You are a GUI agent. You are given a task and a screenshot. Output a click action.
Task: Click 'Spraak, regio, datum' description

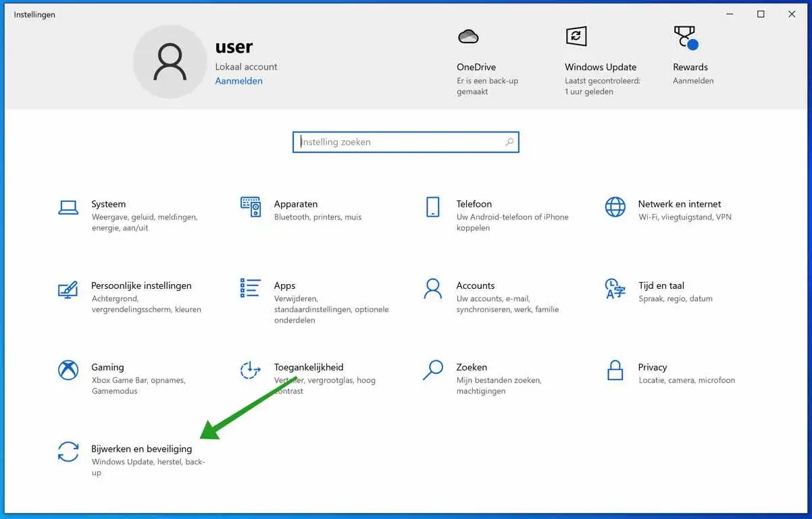[x=676, y=299]
